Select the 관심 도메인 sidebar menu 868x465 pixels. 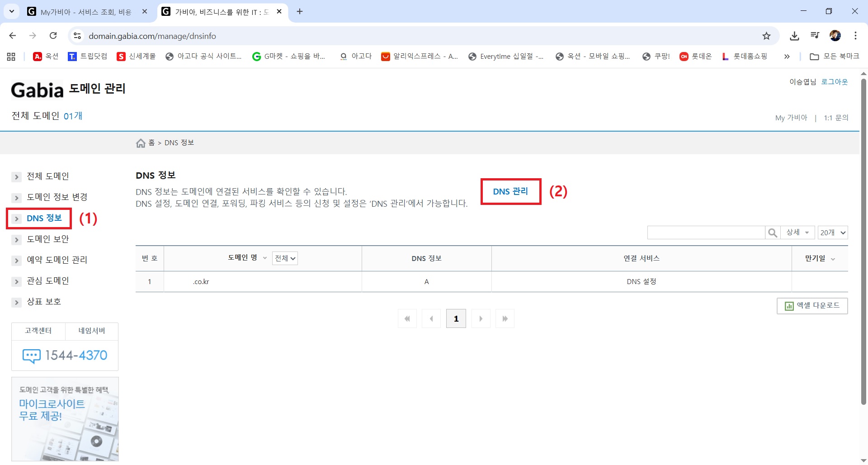pos(47,281)
